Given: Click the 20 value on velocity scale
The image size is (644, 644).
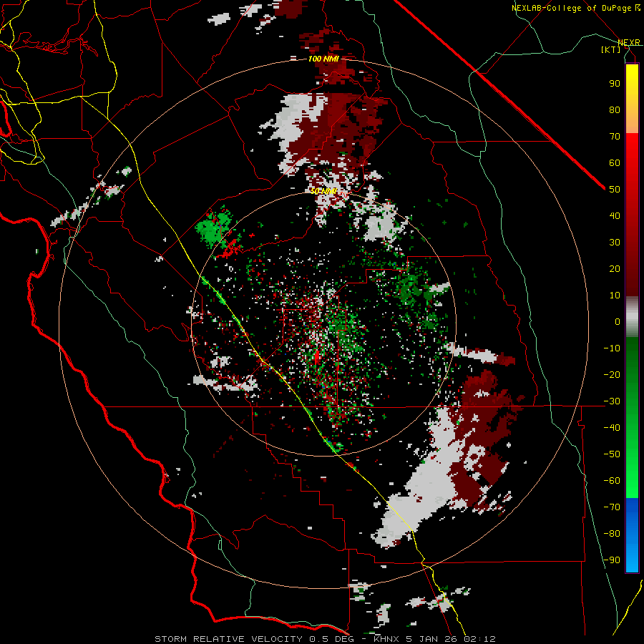Looking at the screenshot, I should (615, 268).
